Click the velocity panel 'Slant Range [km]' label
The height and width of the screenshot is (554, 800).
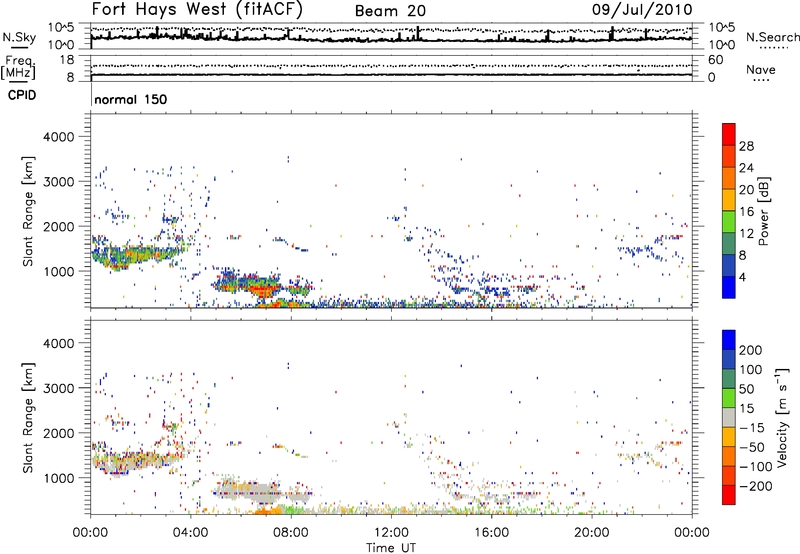click(x=28, y=418)
